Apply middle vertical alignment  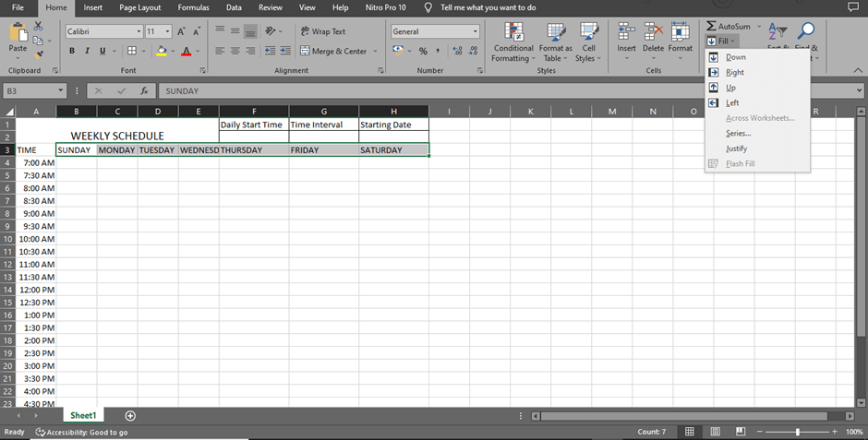[235, 31]
